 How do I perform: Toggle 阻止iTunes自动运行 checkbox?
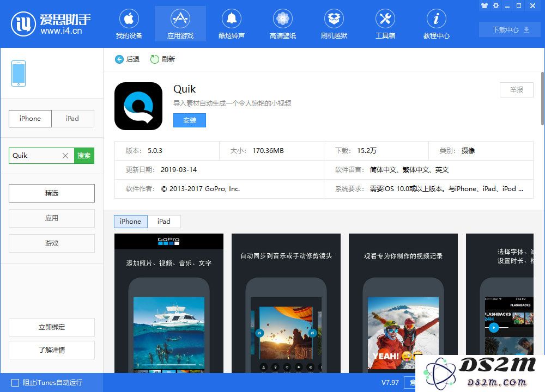pyautogui.click(x=15, y=383)
